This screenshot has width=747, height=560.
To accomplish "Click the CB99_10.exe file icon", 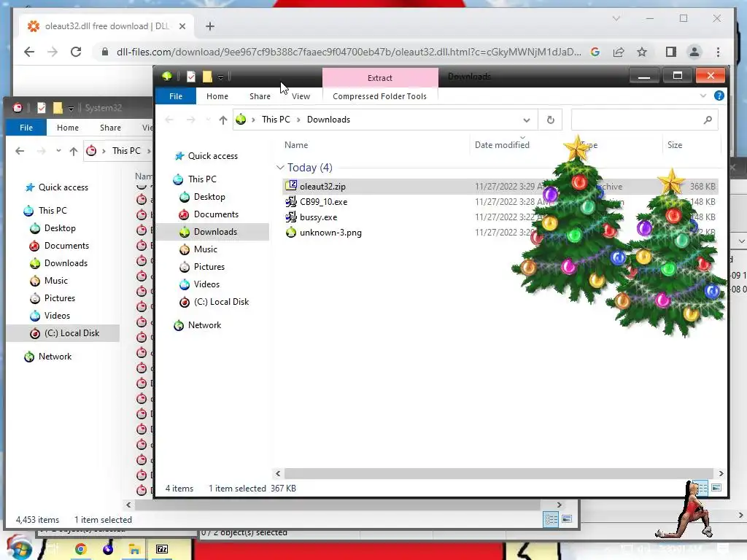I will pyautogui.click(x=290, y=202).
